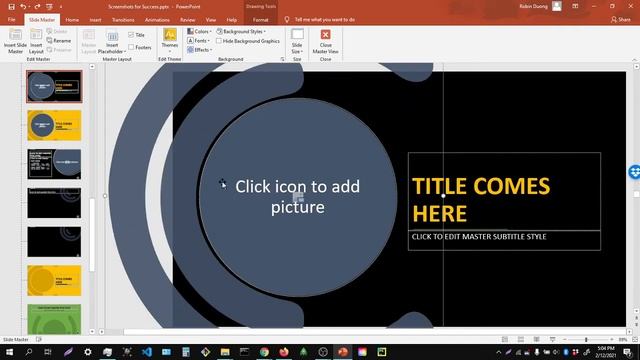Click Preserve in Edit Master group
Screen dimensions: 640x360
point(59,50)
